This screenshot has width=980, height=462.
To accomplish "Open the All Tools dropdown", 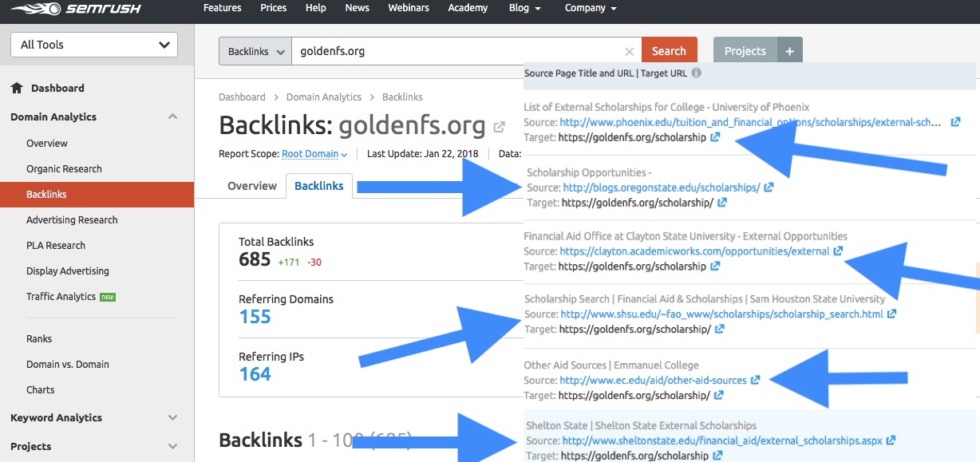I will pyautogui.click(x=94, y=45).
